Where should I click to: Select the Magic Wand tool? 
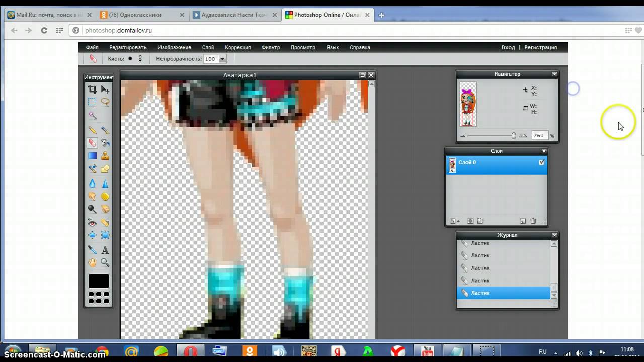(92, 116)
